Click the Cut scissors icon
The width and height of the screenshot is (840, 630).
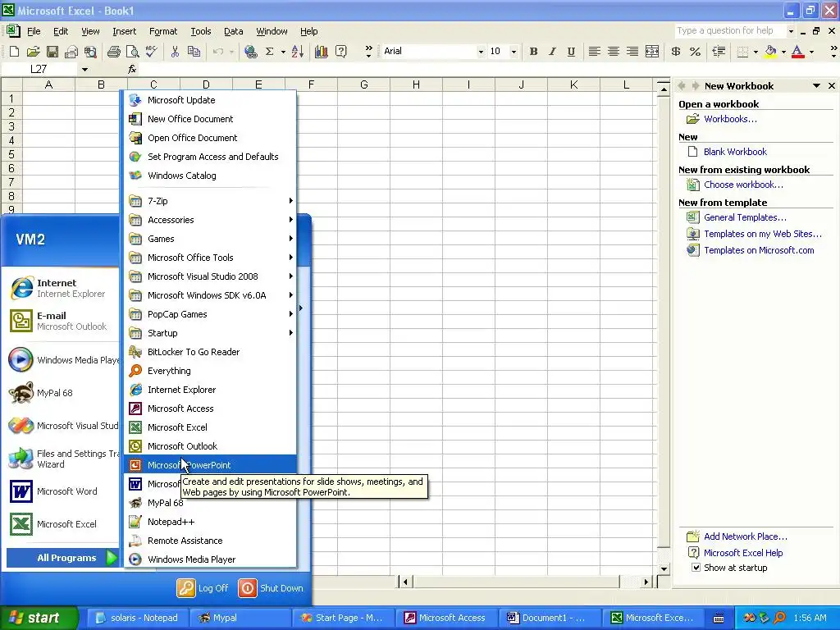click(x=175, y=52)
